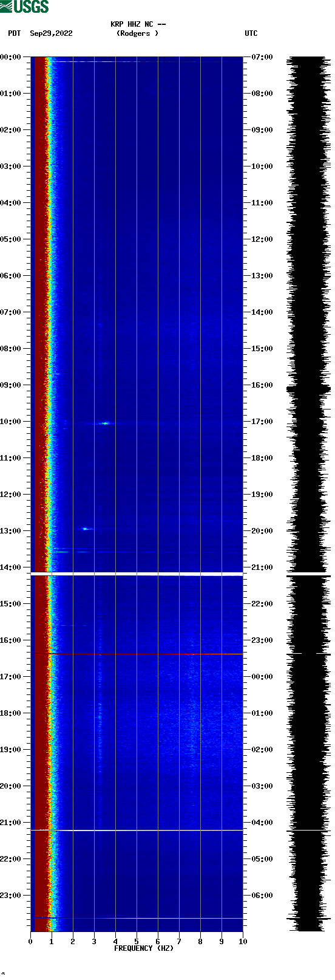Click the 23:00 PDT time label

(x=10, y=895)
